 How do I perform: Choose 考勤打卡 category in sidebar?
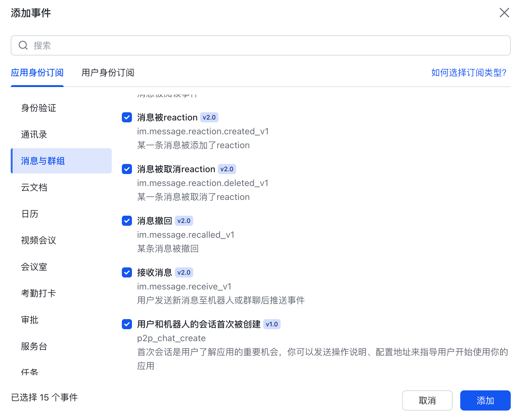point(39,294)
